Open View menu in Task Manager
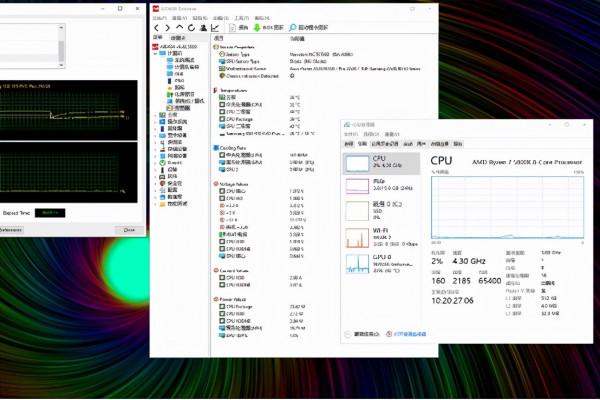 (391, 134)
